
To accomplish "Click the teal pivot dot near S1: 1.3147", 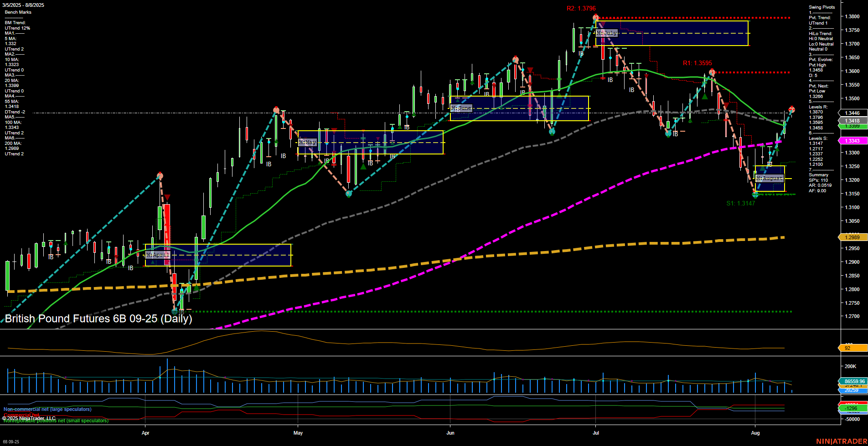I will pyautogui.click(x=755, y=195).
